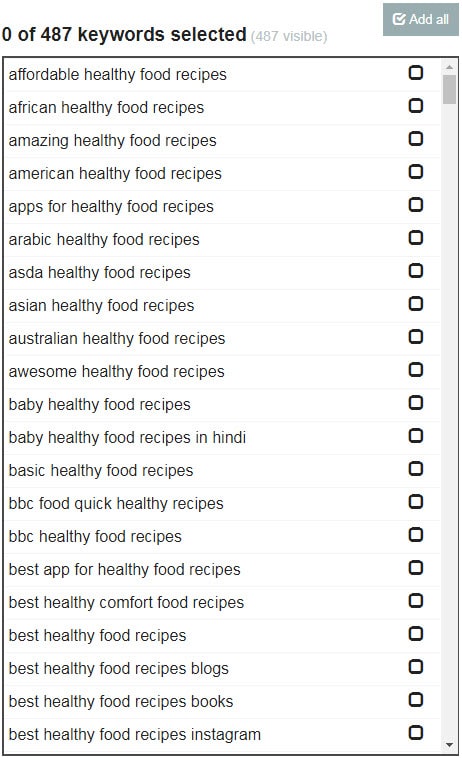The width and height of the screenshot is (462, 758).
Task: Check apps for healthy food recipes
Action: click(x=416, y=204)
